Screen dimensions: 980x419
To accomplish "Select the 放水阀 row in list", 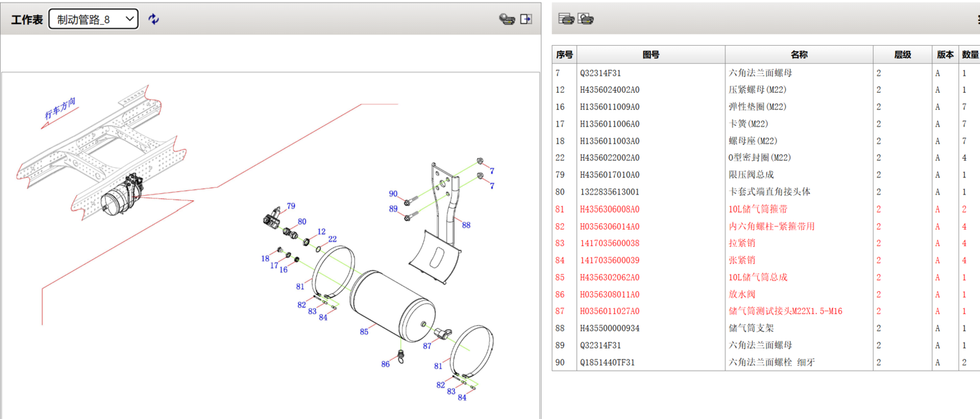I will point(742,294).
